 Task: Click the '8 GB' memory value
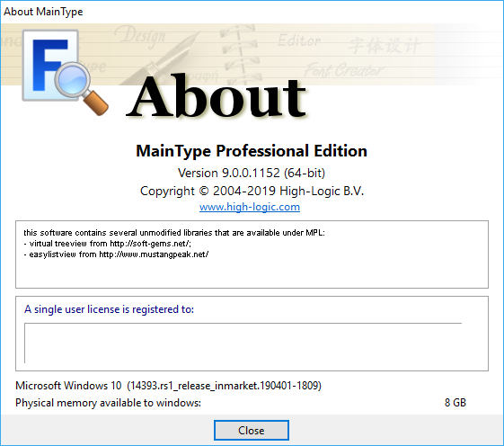[455, 403]
